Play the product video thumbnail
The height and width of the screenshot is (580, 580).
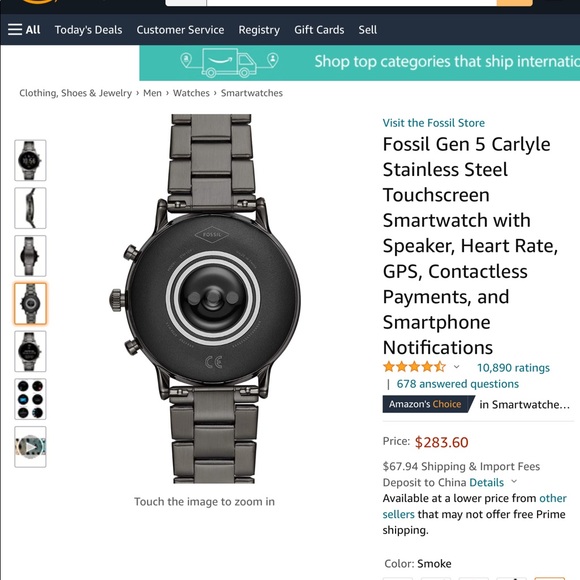click(30, 447)
